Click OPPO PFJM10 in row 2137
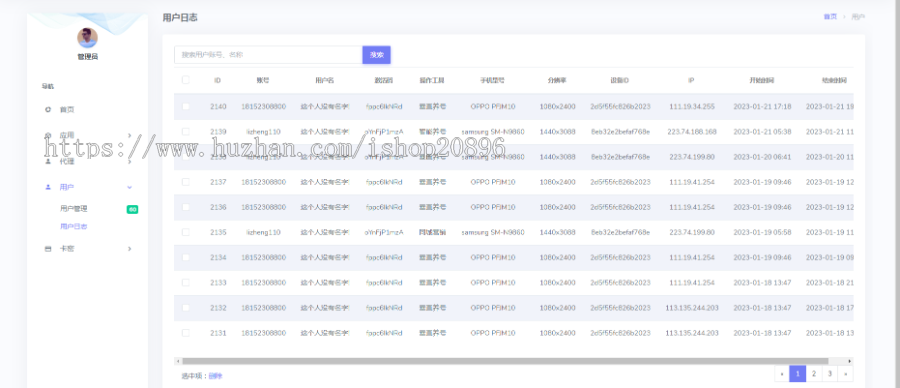Image resolution: width=900 pixels, height=388 pixels. coord(492,182)
